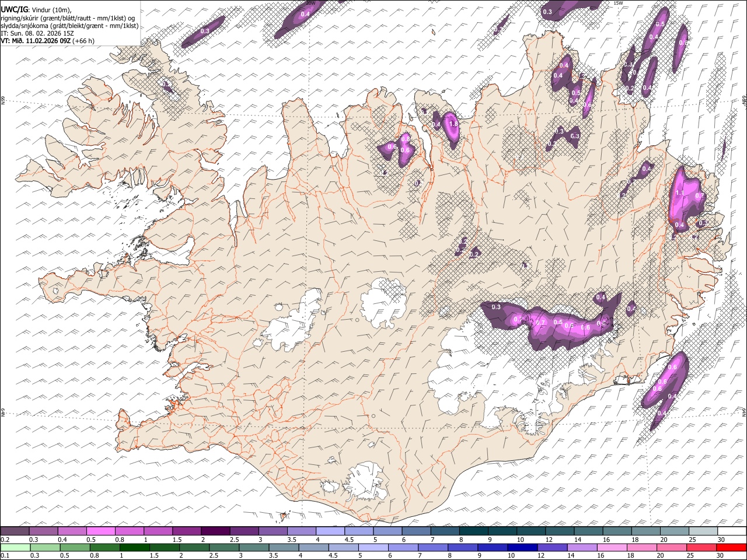
Task: Pick the upper legend swatch between 0.3 and 0.4
Action: (44, 531)
